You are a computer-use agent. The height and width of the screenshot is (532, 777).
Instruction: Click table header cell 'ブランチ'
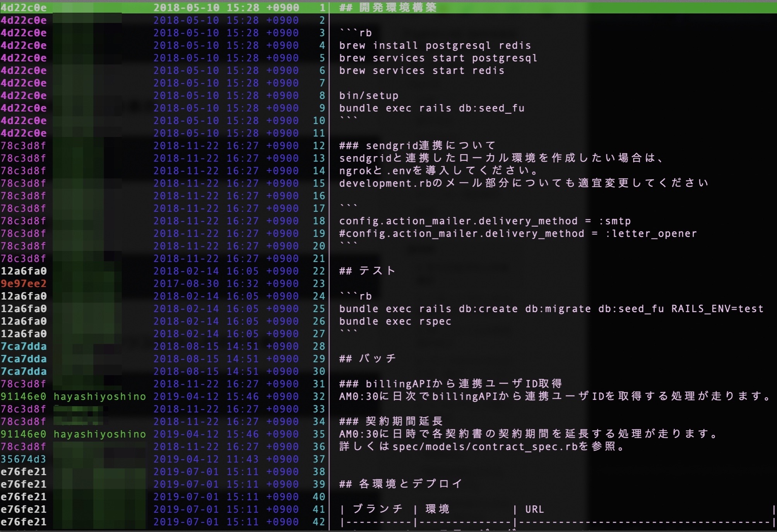378,509
